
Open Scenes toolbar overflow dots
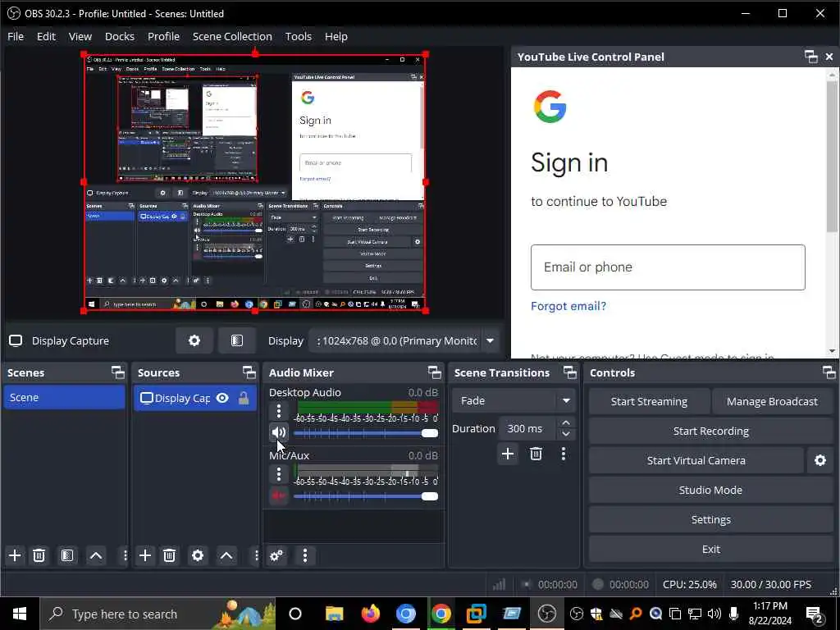[x=125, y=555]
